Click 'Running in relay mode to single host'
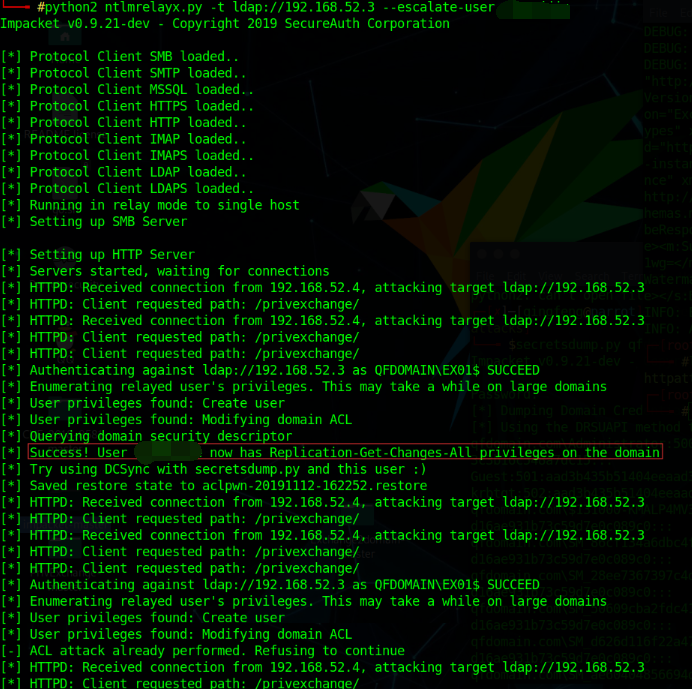The width and height of the screenshot is (692, 689). 150,205
